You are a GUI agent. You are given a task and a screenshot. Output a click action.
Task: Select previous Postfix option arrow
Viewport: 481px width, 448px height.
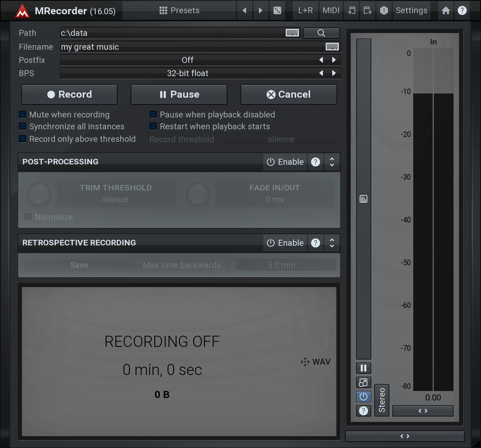[321, 60]
